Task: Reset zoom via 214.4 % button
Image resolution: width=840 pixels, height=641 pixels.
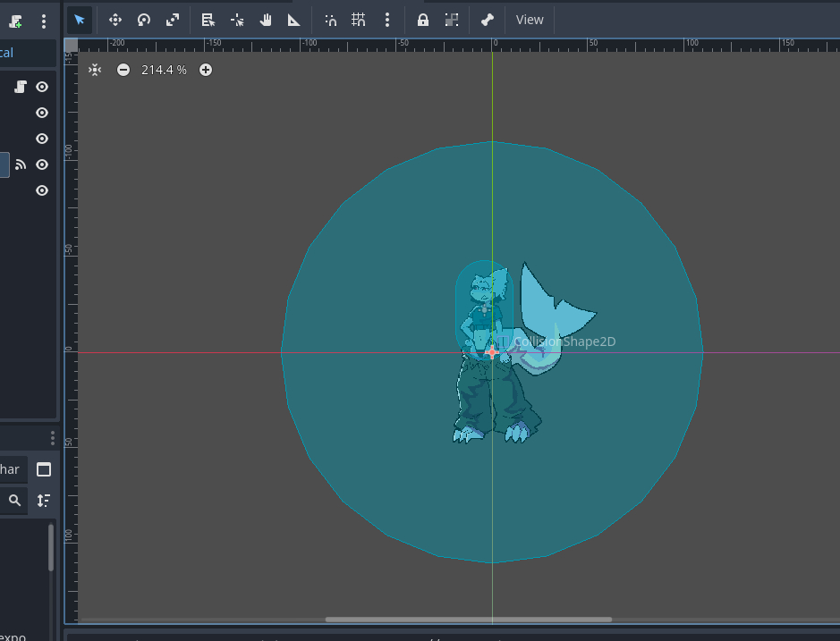Action: pyautogui.click(x=164, y=70)
